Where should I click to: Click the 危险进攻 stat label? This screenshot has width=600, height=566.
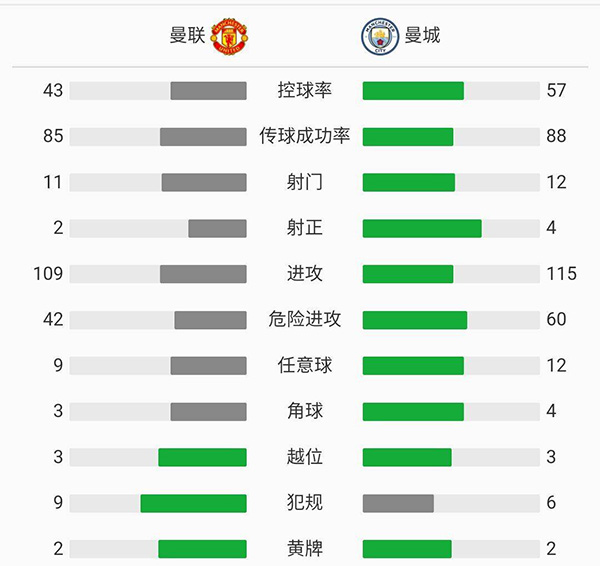(x=305, y=319)
